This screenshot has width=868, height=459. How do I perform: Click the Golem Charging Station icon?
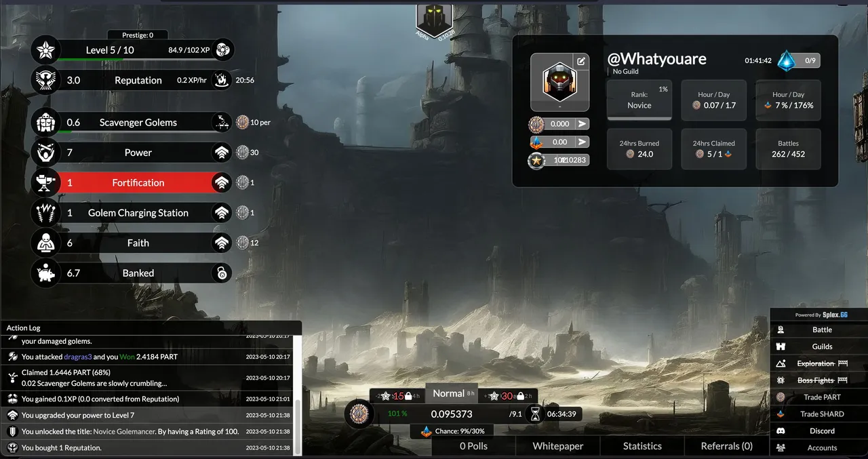tap(46, 213)
